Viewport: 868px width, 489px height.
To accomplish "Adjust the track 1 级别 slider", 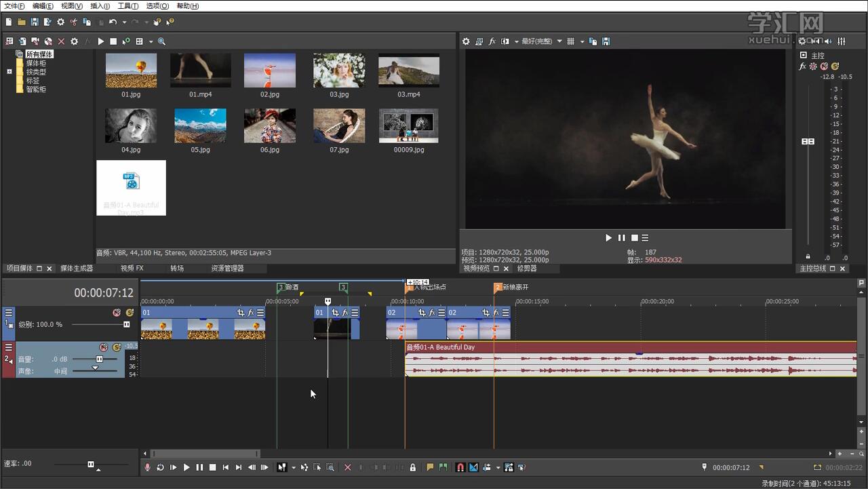I will pos(126,324).
